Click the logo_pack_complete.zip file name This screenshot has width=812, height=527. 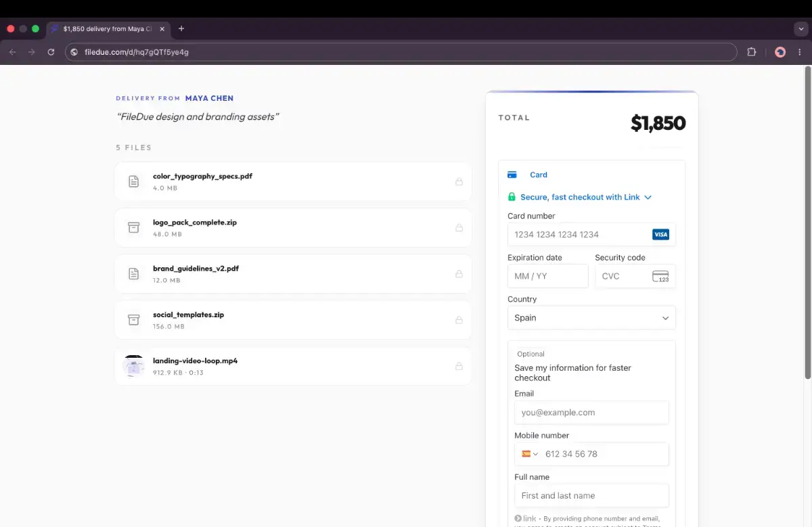pyautogui.click(x=195, y=222)
